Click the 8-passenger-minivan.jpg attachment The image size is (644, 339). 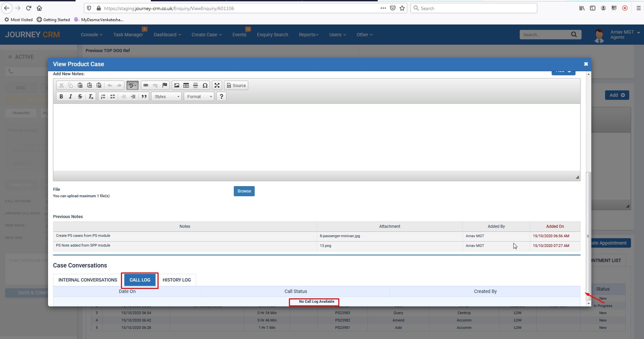coord(340,236)
